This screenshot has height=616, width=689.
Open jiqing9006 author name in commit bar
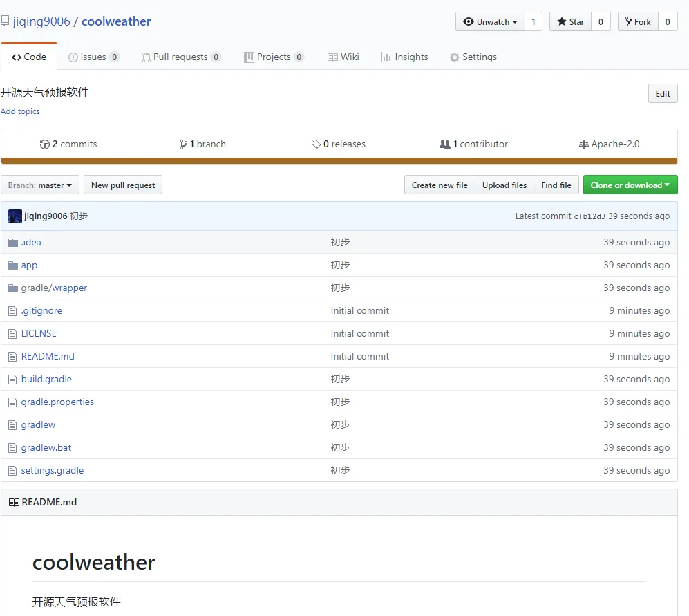pos(46,216)
